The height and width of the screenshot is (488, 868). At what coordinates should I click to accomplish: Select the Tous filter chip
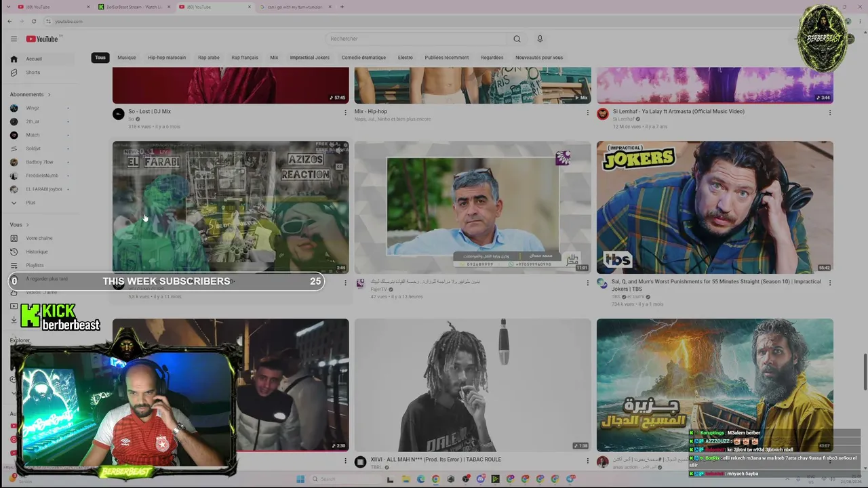pos(100,58)
